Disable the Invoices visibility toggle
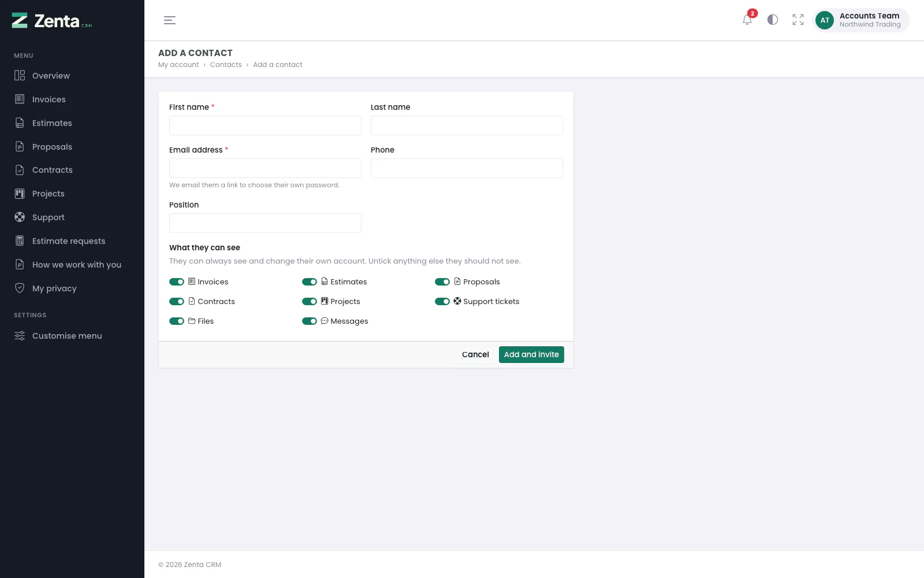924x578 pixels. [177, 282]
